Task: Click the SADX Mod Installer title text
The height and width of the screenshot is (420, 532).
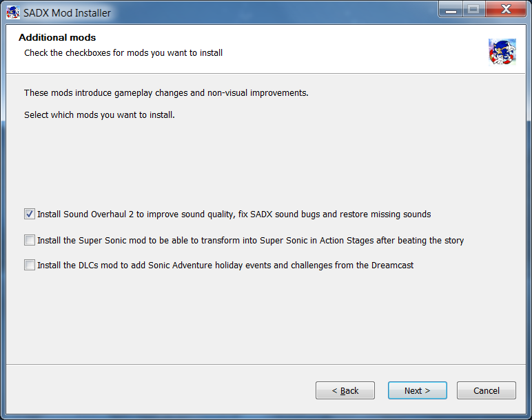Action: (x=67, y=13)
